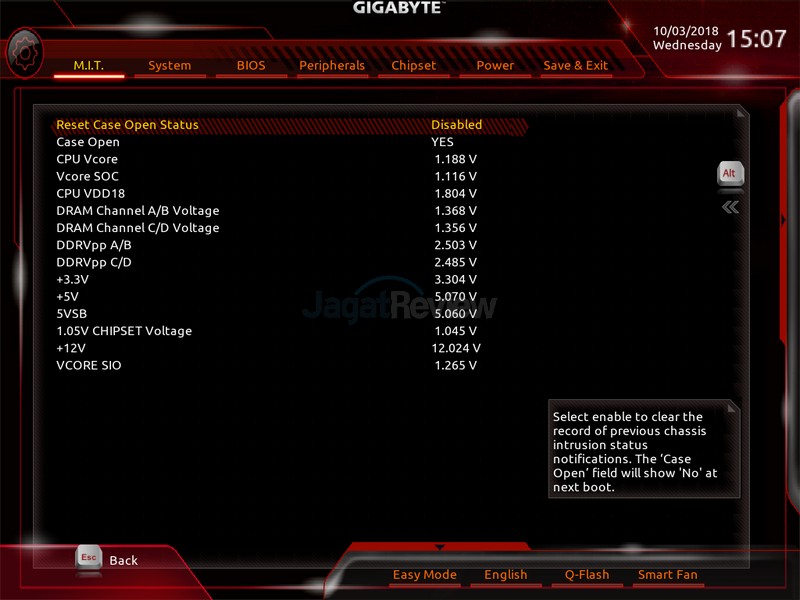Switch to the BIOS tab
This screenshot has width=800, height=600.
251,66
